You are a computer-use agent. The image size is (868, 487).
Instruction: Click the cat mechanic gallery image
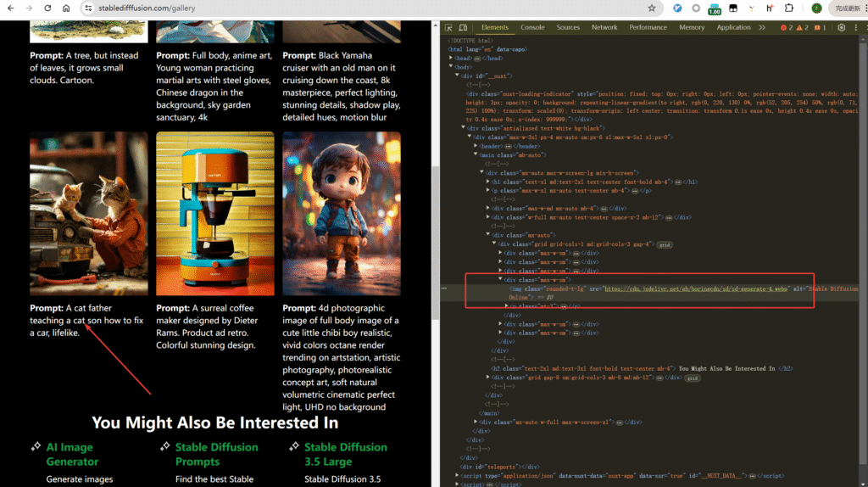click(88, 213)
